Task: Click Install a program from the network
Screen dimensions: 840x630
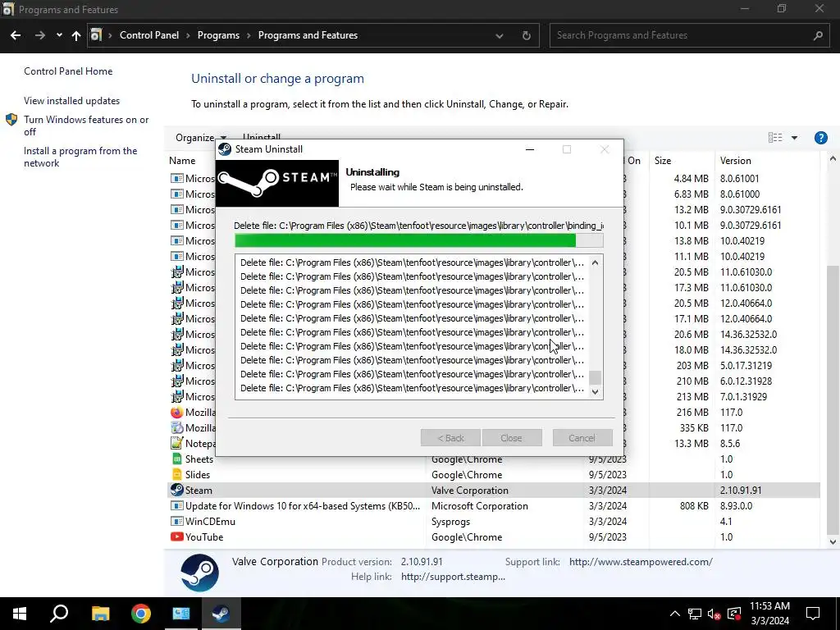Action: coord(80,157)
